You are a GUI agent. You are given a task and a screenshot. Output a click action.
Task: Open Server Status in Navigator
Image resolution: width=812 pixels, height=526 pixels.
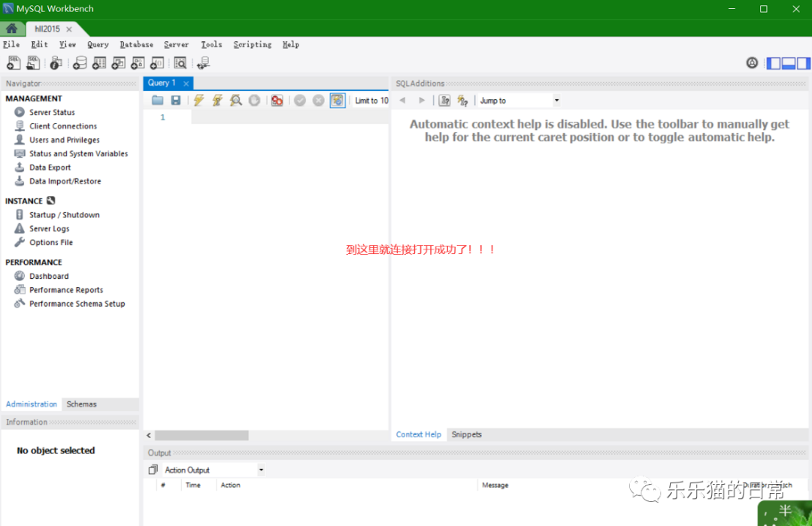pyautogui.click(x=52, y=113)
